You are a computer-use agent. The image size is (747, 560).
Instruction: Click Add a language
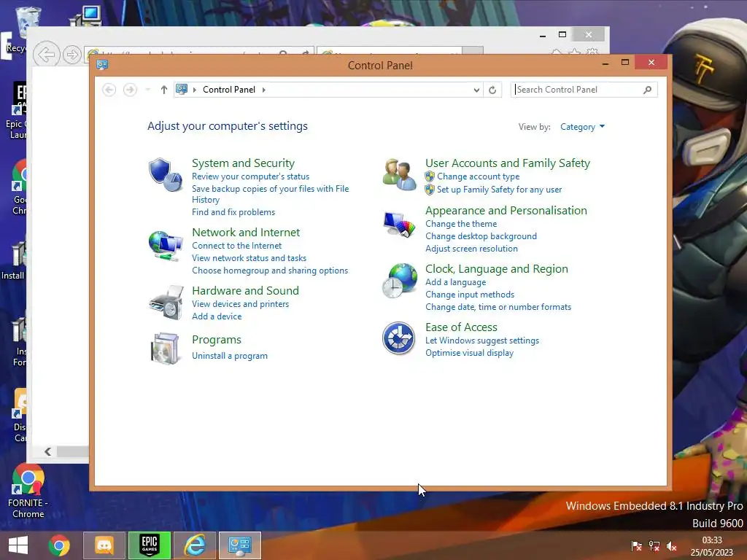pos(456,282)
